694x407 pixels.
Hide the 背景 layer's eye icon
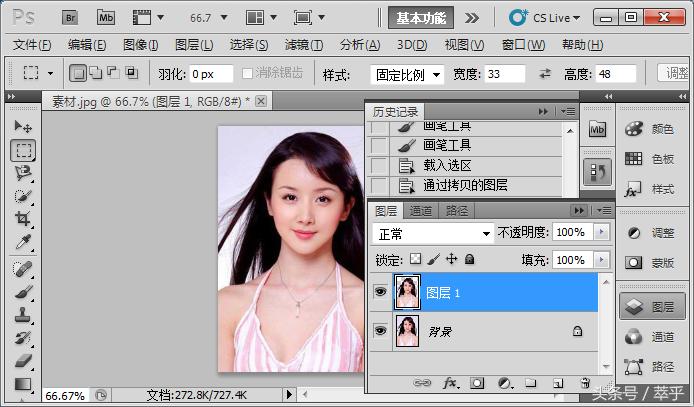(x=381, y=330)
